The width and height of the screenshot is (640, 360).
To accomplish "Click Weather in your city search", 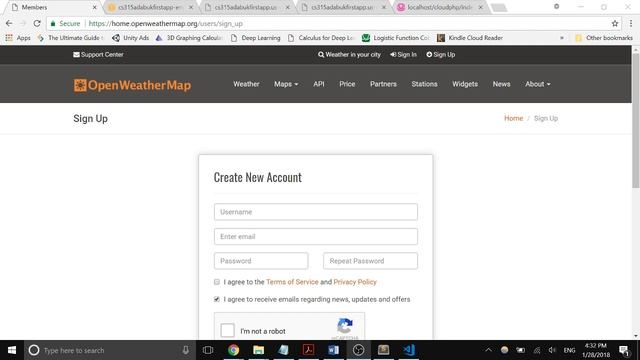I will 349,55.
